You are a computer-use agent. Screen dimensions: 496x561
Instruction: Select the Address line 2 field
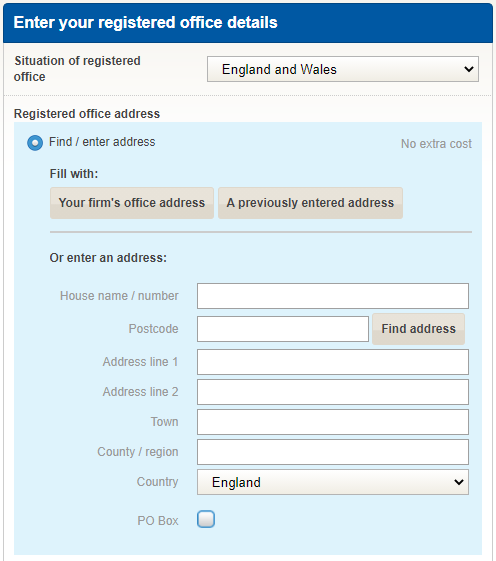332,392
